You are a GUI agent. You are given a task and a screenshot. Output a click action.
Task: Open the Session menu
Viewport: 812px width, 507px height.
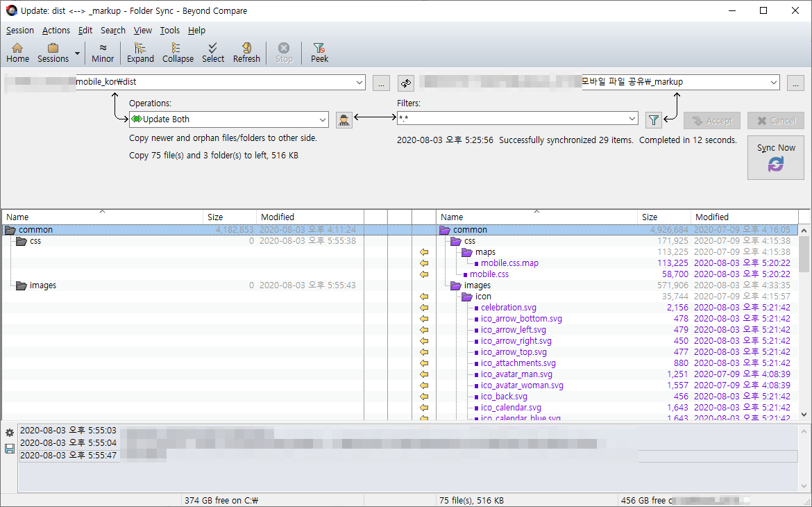(19, 30)
